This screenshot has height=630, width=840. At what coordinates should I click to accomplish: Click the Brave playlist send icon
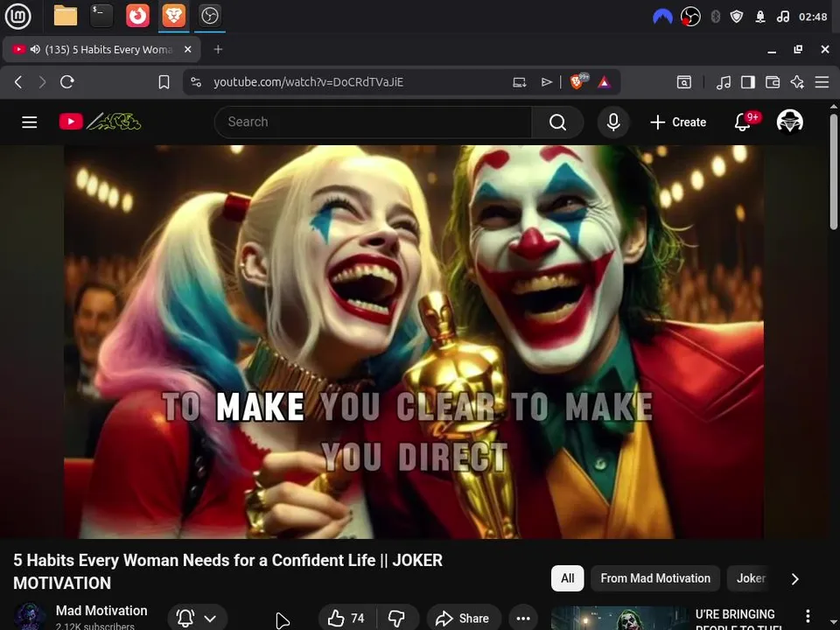tap(546, 82)
